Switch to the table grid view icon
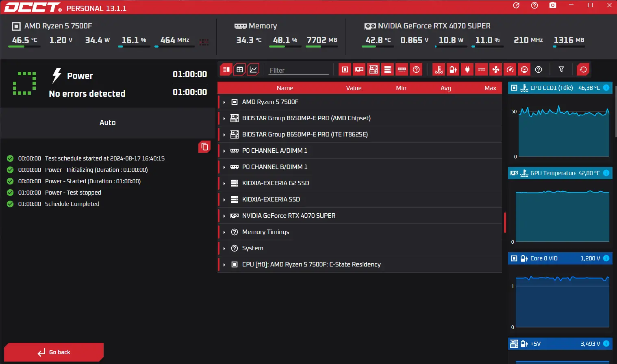 (x=240, y=69)
